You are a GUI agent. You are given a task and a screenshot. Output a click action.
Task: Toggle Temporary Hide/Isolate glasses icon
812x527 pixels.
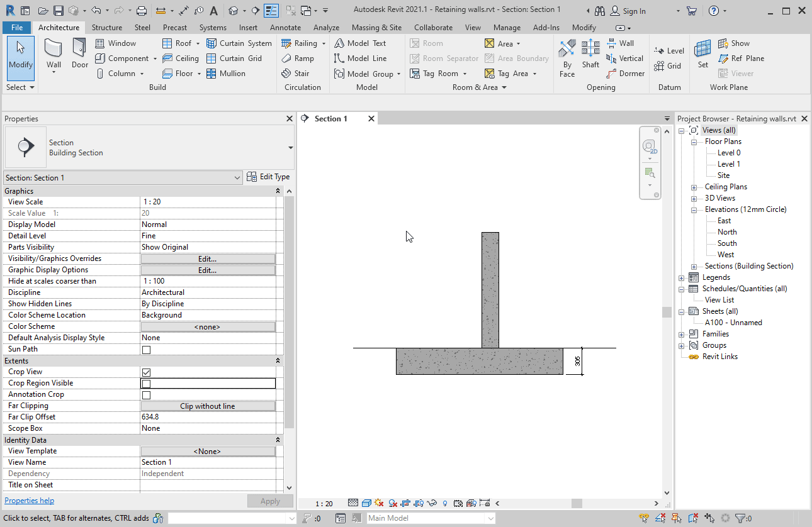click(x=431, y=503)
